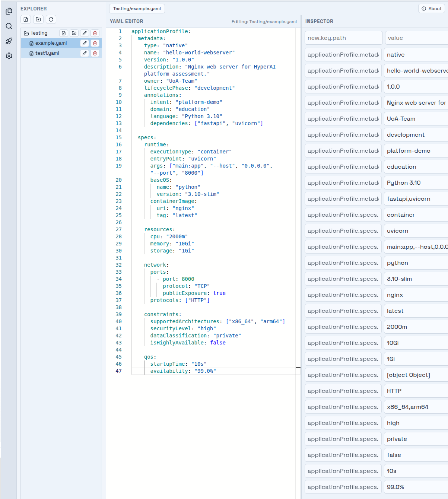Viewport: 448px width, 499px height.
Task: Edit the 'development' value field
Action: 416,135
